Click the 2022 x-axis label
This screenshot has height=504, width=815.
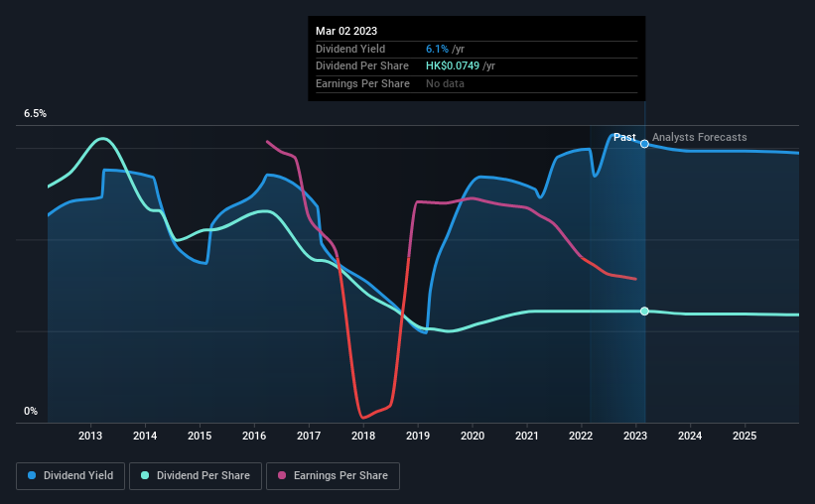click(581, 436)
